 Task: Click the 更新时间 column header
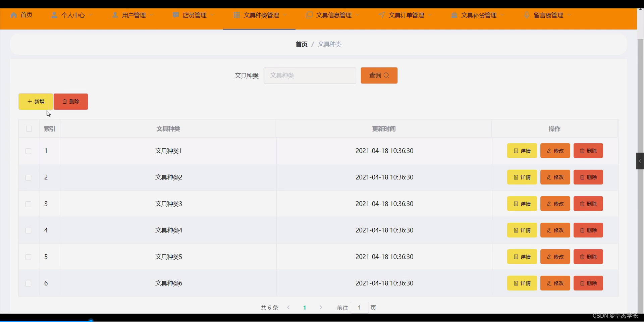[x=384, y=129]
